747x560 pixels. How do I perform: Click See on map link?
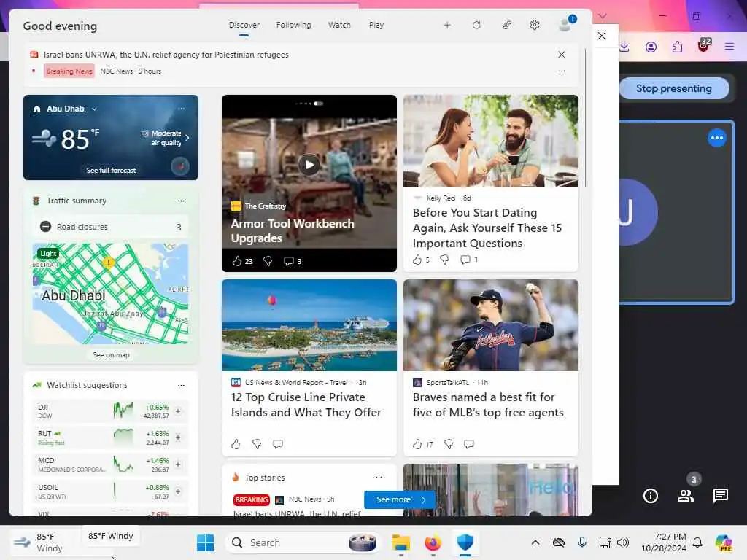point(111,355)
